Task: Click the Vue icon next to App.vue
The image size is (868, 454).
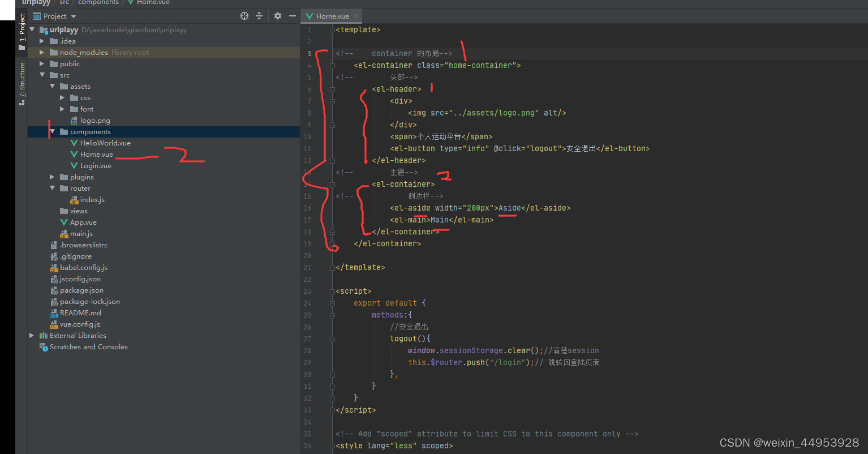Action: pos(64,222)
